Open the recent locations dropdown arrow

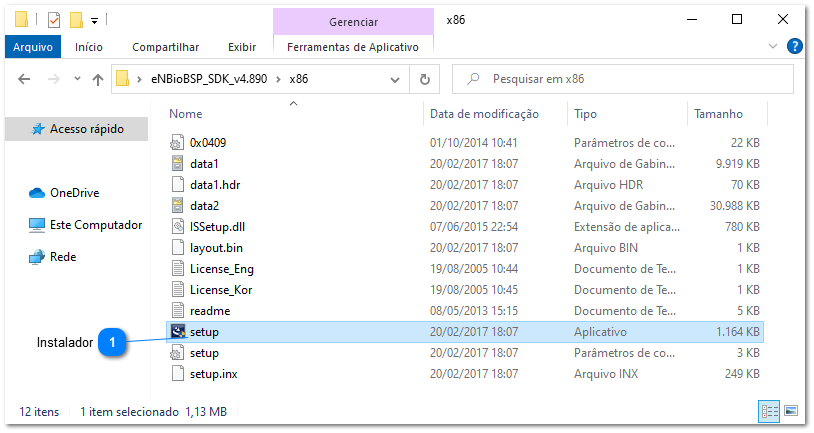tap(77, 79)
